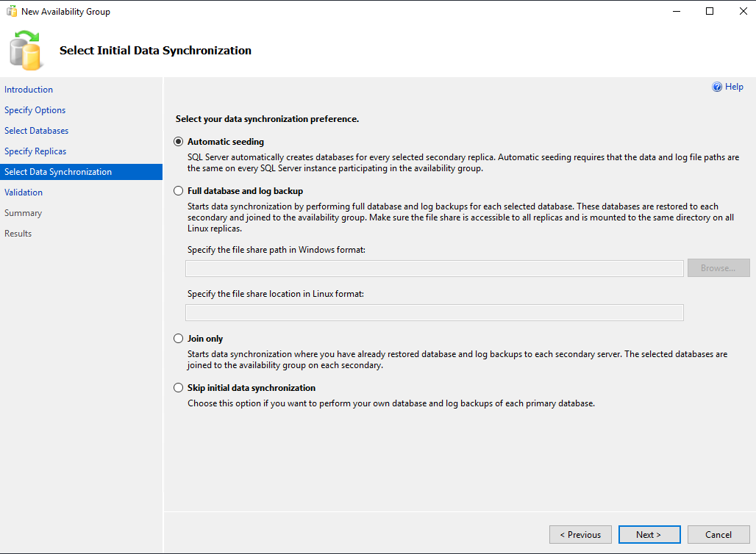Switch to the Select Databases page
Viewport: 756px width, 554px height.
click(x=36, y=131)
